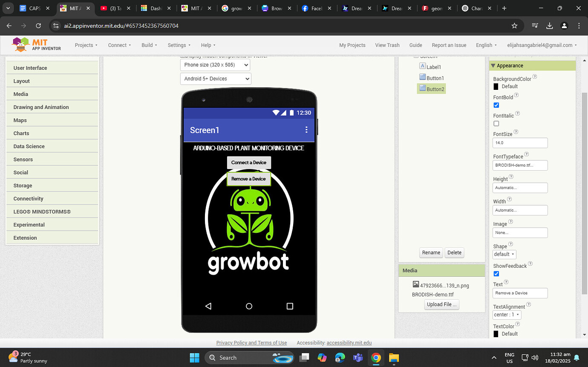
Task: Open the Phone size dropdown
Action: [x=215, y=65]
